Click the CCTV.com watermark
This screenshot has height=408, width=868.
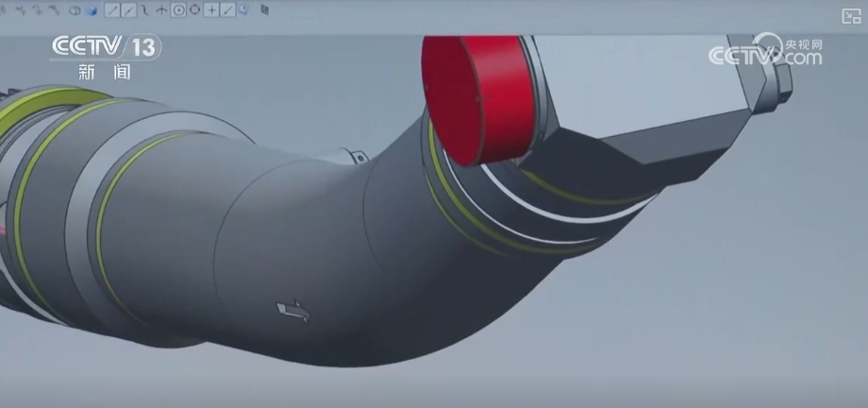pyautogui.click(x=765, y=51)
